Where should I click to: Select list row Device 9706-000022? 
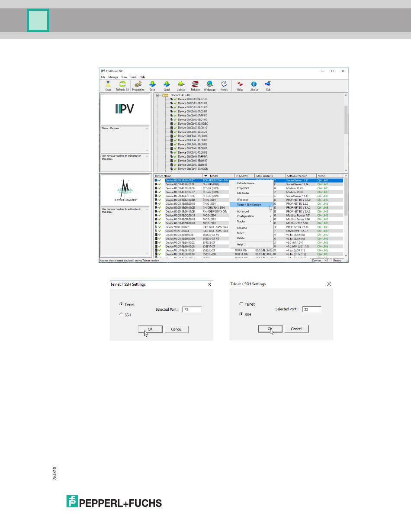pyautogui.click(x=249, y=227)
